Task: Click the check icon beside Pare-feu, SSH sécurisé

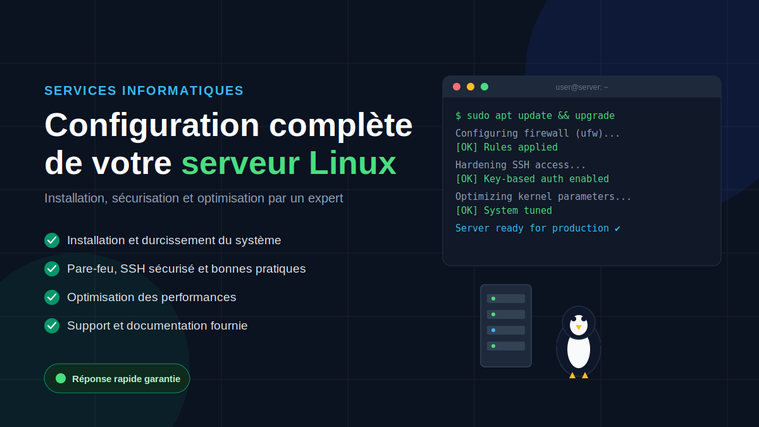Action: (52, 269)
